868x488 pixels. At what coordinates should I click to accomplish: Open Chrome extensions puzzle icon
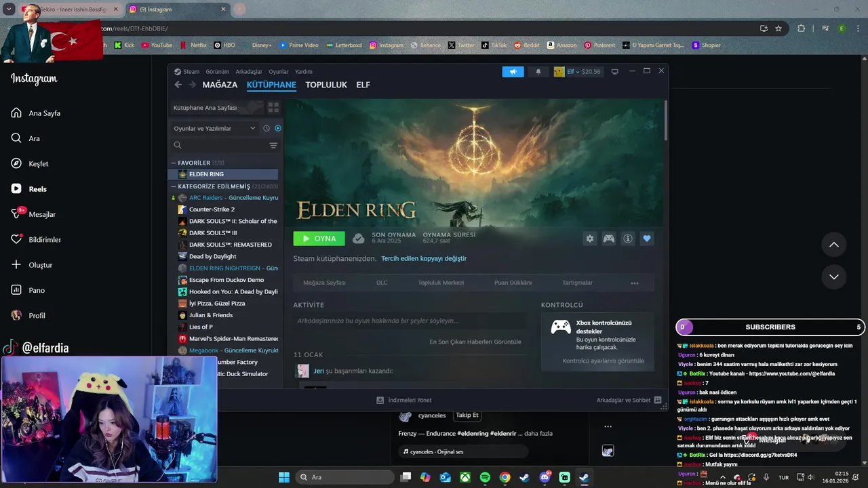coord(802,28)
